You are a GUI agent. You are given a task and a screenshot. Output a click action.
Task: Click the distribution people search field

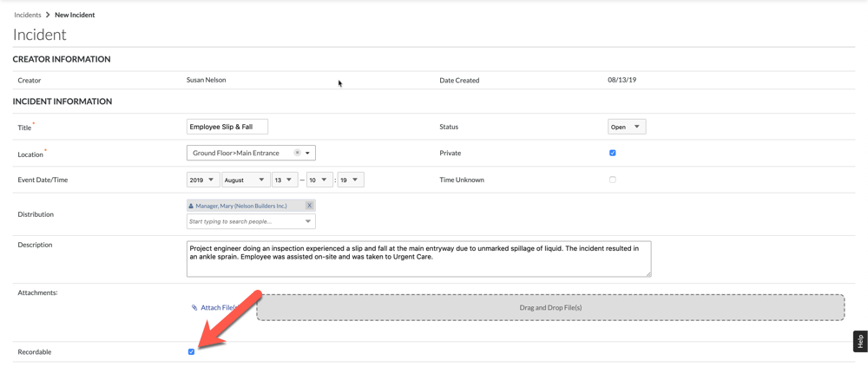pos(245,221)
